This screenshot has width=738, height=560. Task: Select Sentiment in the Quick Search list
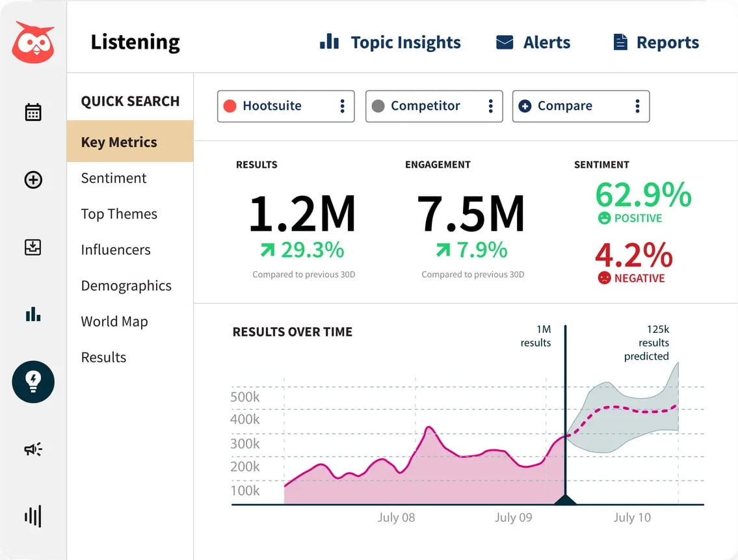coord(114,178)
